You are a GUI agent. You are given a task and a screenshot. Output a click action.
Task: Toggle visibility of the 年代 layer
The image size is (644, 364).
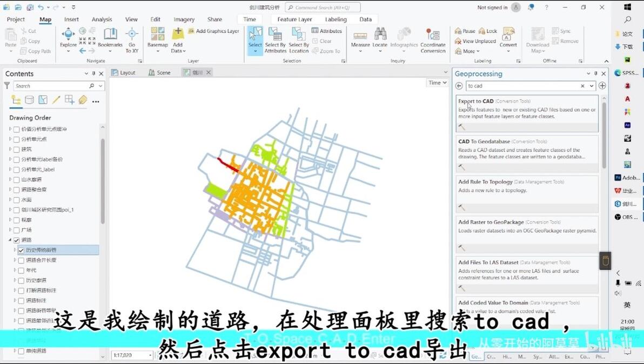[x=21, y=271]
